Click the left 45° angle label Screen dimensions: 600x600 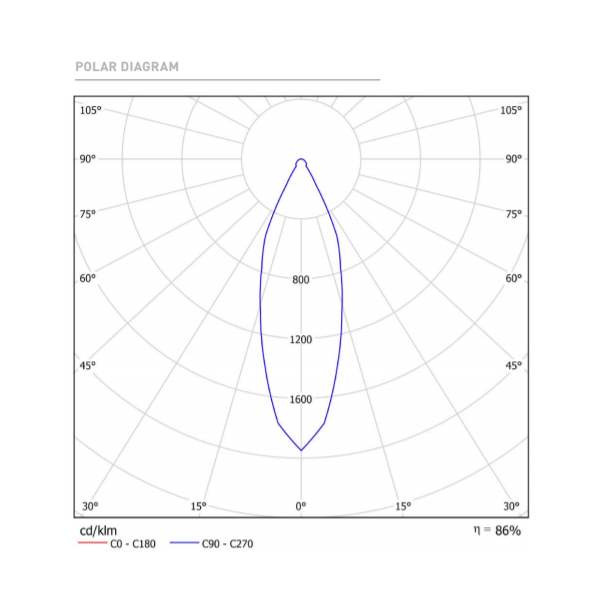tap(88, 365)
